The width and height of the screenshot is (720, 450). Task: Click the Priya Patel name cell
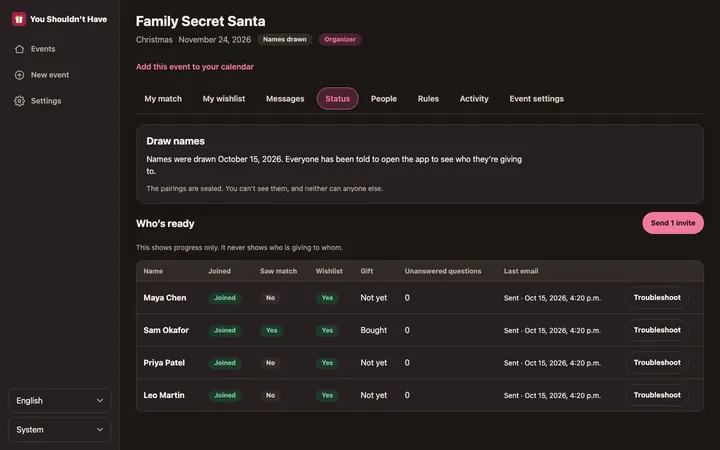coord(164,363)
